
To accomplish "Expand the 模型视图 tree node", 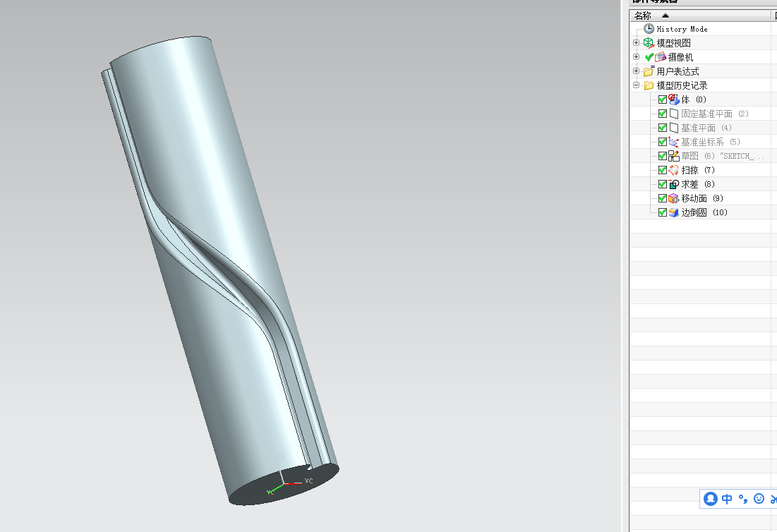I will pyautogui.click(x=637, y=42).
